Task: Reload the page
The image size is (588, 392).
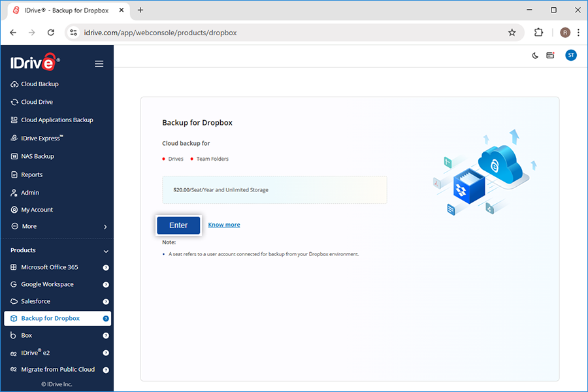Action: pos(51,33)
